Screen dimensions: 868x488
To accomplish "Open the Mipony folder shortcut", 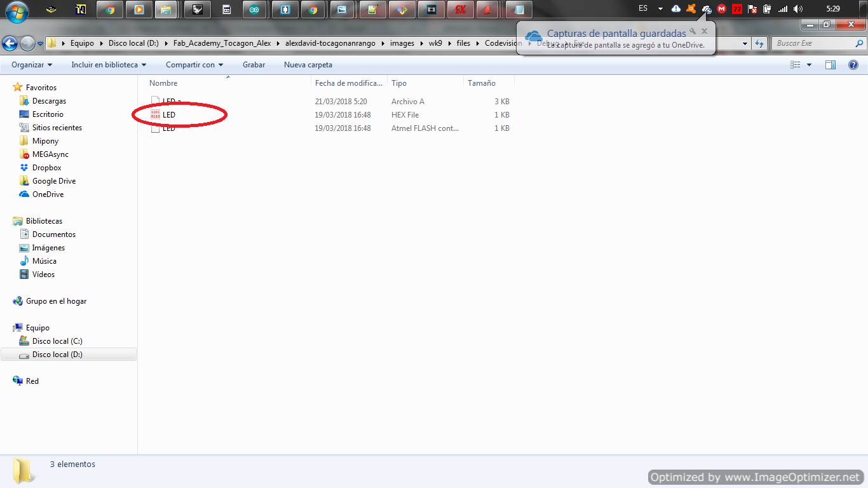I will click(x=45, y=141).
